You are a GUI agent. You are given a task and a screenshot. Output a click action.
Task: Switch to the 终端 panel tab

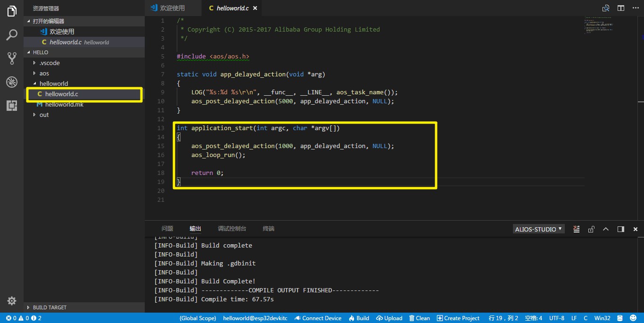pyautogui.click(x=269, y=229)
